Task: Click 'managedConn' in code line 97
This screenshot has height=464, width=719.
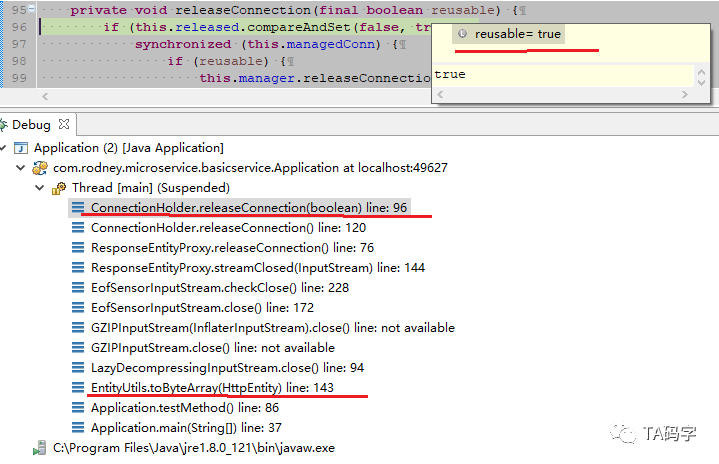Action: [x=330, y=44]
